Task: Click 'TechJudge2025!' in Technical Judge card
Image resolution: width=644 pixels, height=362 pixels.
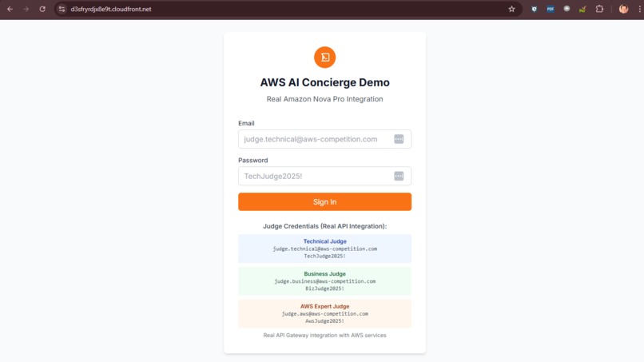Action: click(x=325, y=256)
